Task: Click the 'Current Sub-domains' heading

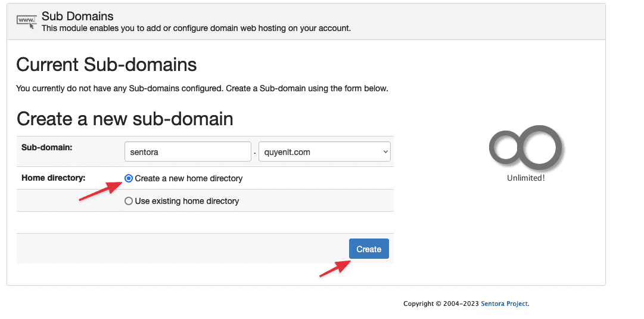Action: point(107,64)
